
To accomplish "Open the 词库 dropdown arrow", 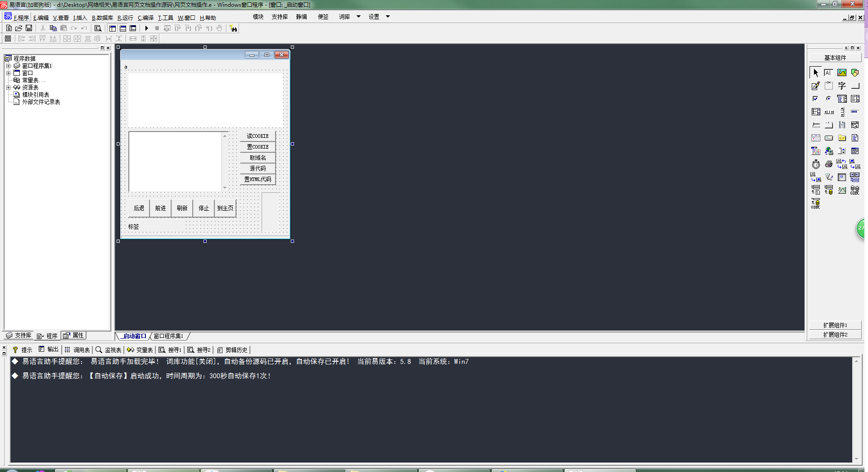I will pyautogui.click(x=359, y=17).
